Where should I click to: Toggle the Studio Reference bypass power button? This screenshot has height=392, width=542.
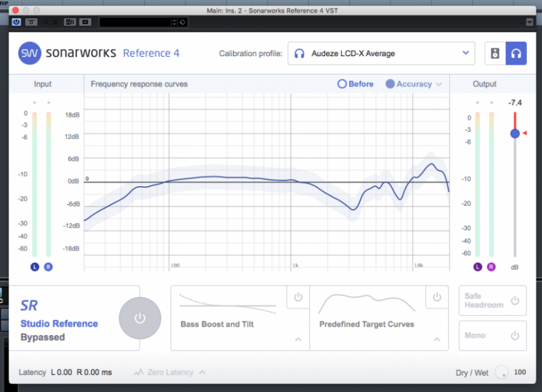point(140,318)
